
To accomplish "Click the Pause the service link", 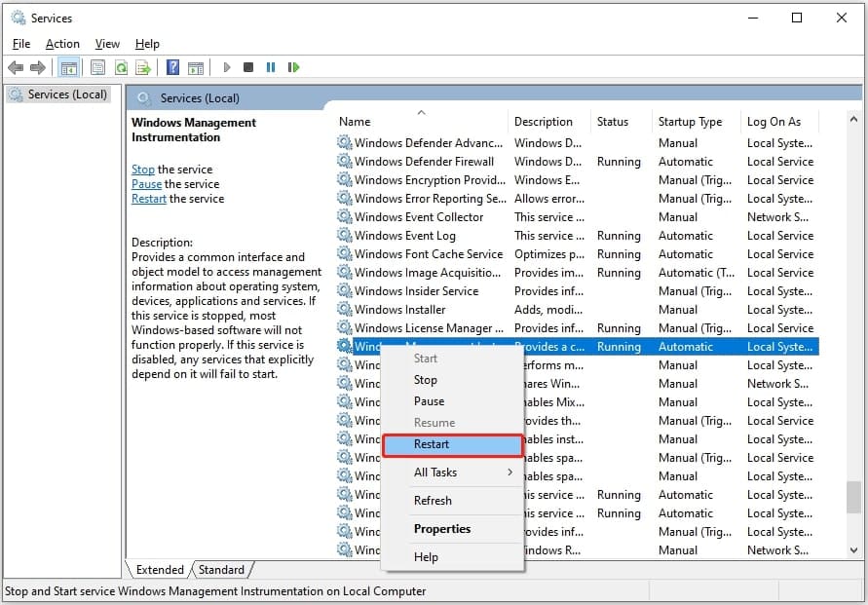I will [147, 184].
